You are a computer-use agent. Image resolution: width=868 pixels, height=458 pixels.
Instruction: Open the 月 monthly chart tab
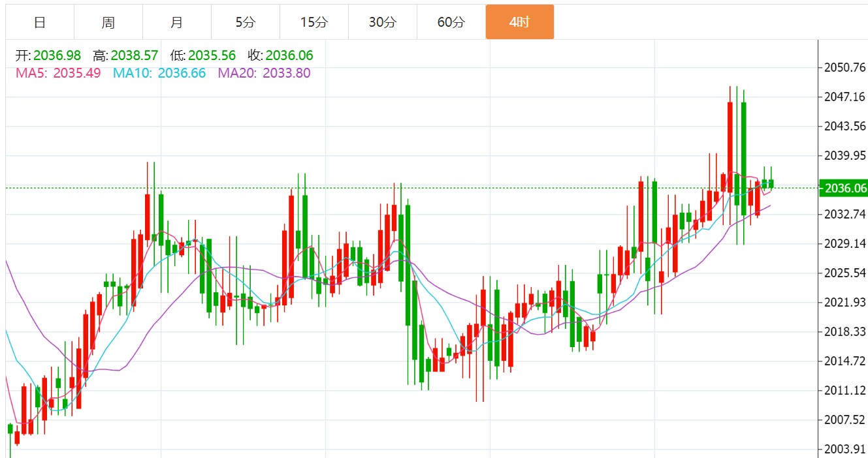point(177,22)
